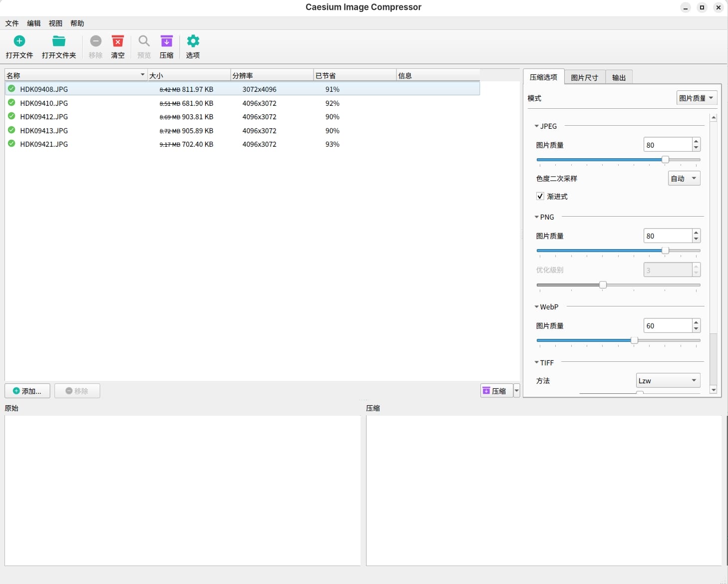Viewport: 728px width, 584px height.
Task: Click green check icon for HDK09408.JPG
Action: (11, 89)
